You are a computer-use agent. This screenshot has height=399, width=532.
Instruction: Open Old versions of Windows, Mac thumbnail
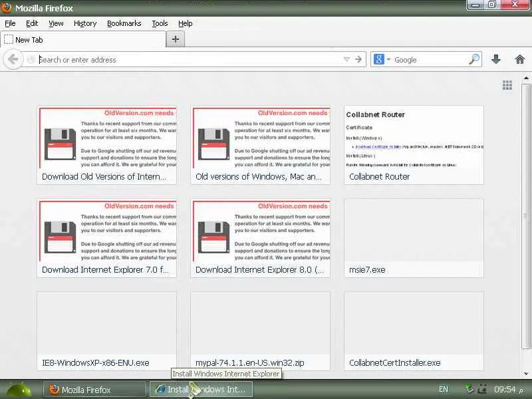[260, 145]
